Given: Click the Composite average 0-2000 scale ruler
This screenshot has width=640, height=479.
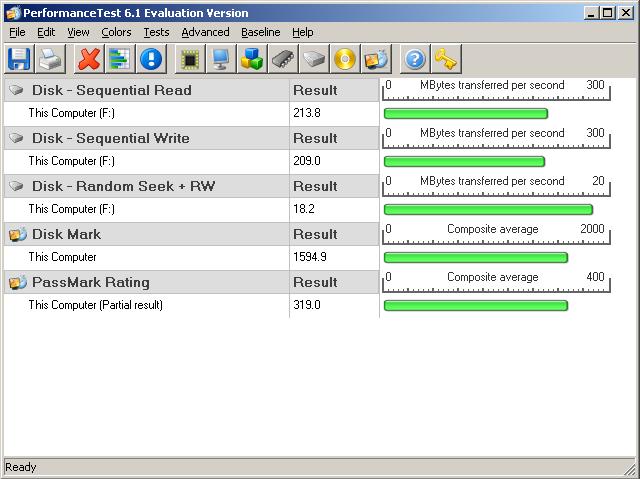Looking at the screenshot, I should click(x=496, y=234).
